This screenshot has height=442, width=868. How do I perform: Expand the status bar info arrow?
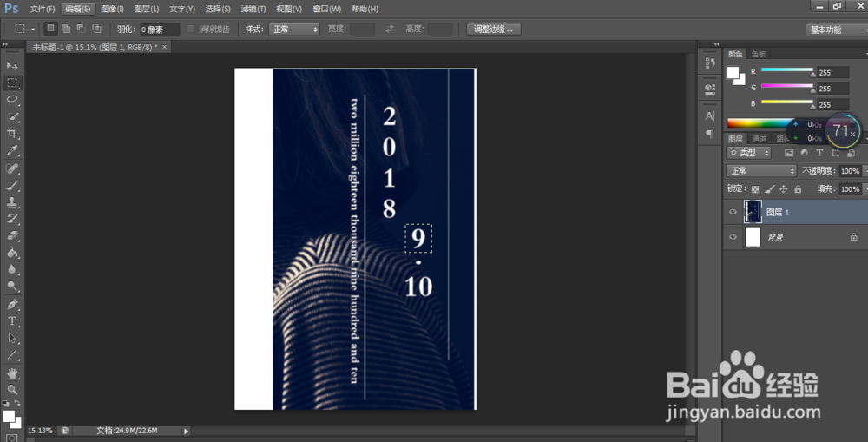point(186,431)
